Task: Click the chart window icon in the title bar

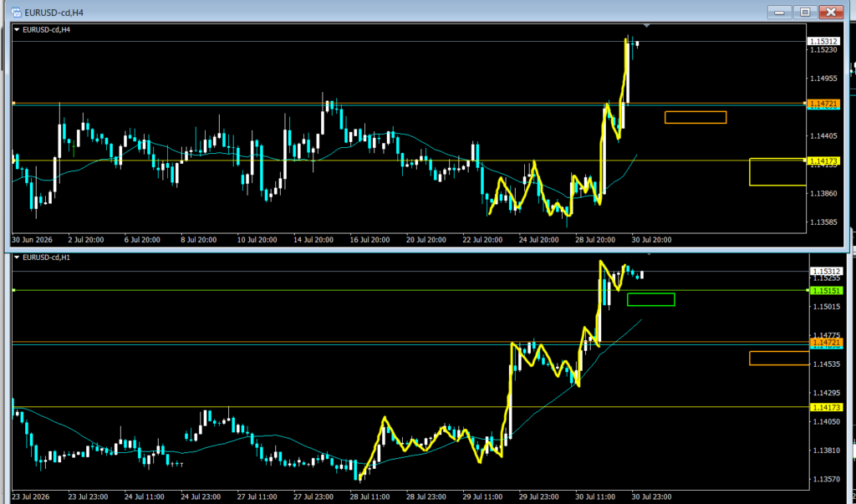Action: pos(17,12)
